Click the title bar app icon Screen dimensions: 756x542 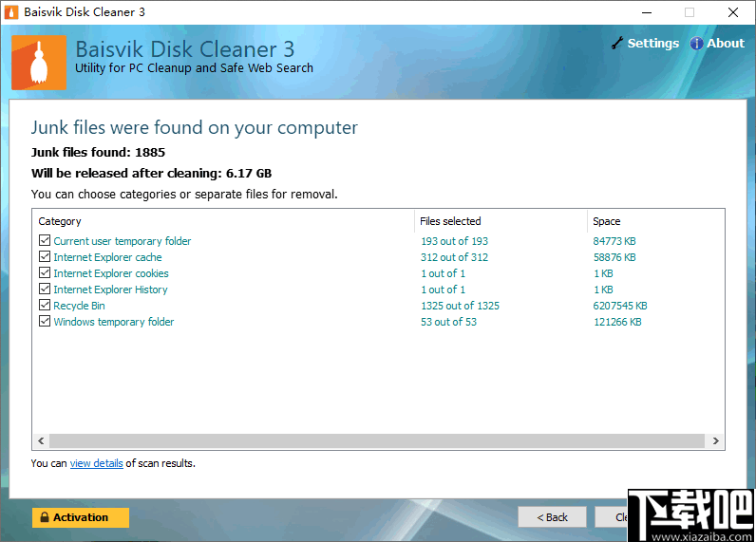point(11,12)
